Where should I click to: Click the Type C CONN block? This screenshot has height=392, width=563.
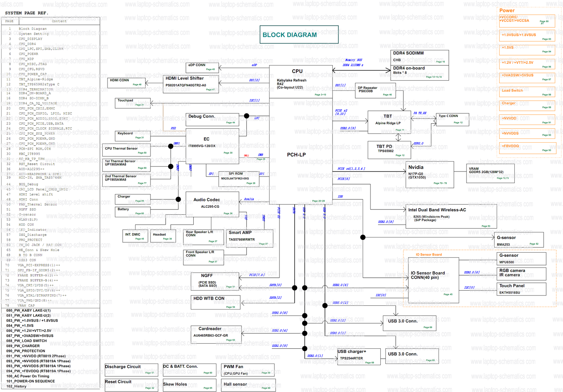tap(453, 119)
